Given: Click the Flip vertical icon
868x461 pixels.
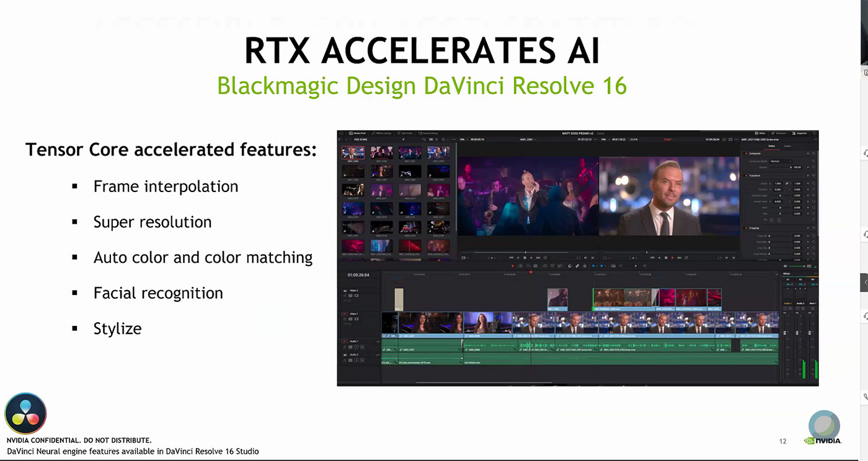Looking at the screenshot, I should coord(779,220).
